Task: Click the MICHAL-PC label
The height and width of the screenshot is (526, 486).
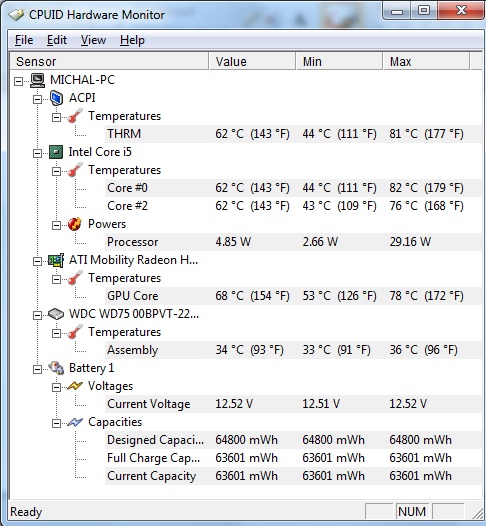Action: [83, 80]
